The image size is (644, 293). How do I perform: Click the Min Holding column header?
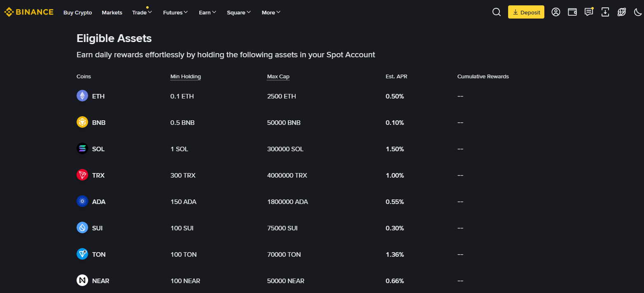[x=186, y=77]
